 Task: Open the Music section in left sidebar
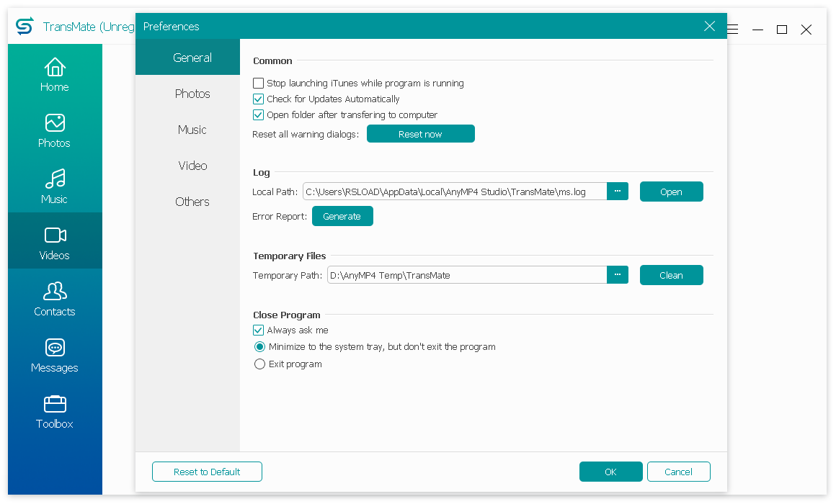tap(55, 187)
